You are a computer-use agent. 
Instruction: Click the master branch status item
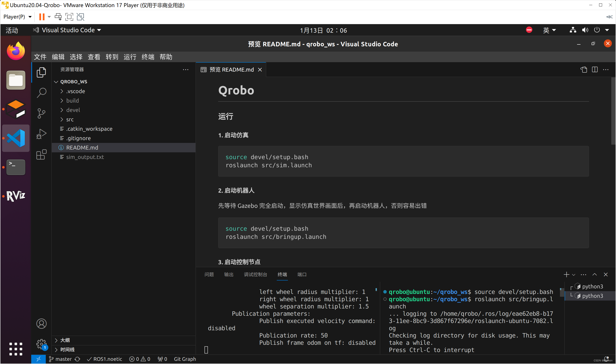point(60,359)
